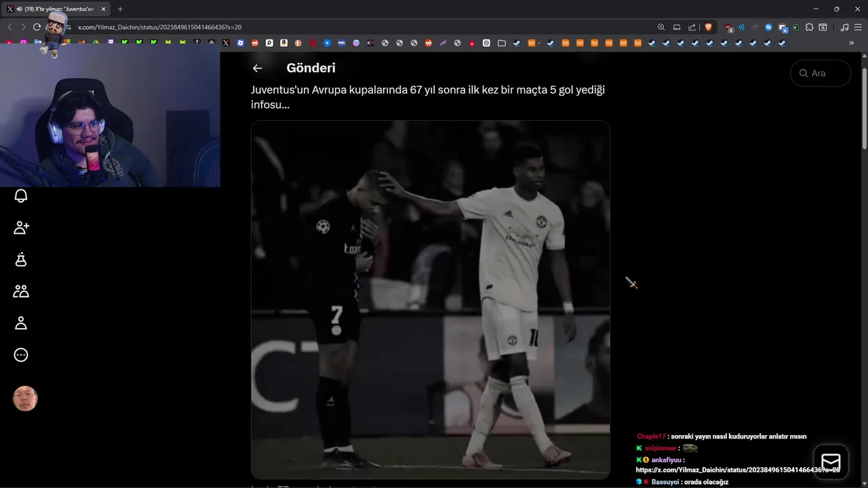Open the Amazon bookmark
868x488 pixels.
coord(283,43)
